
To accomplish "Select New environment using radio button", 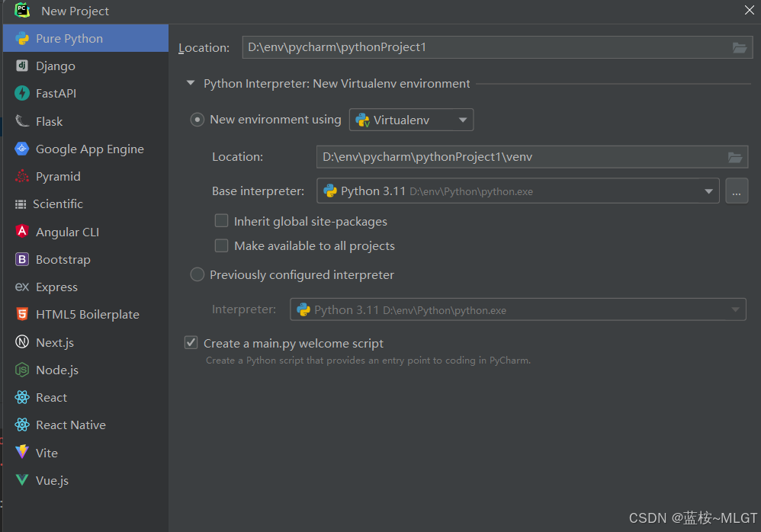I will coord(197,120).
